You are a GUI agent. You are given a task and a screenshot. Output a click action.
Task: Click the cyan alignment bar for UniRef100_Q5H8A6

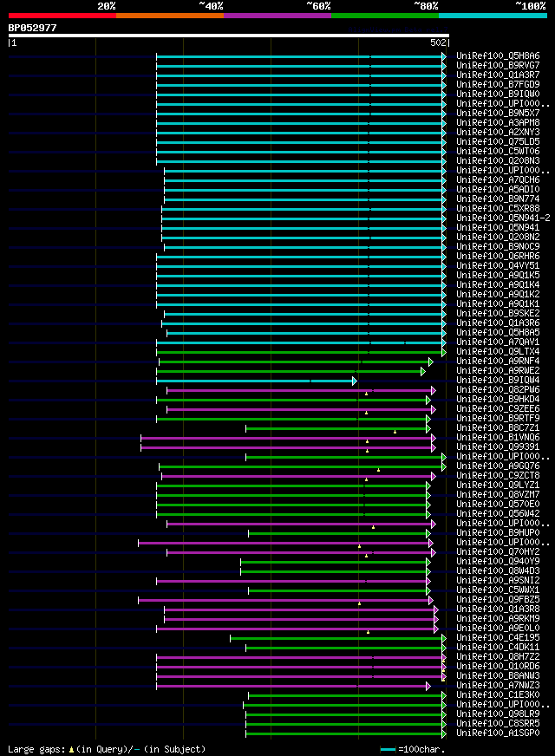[299, 57]
